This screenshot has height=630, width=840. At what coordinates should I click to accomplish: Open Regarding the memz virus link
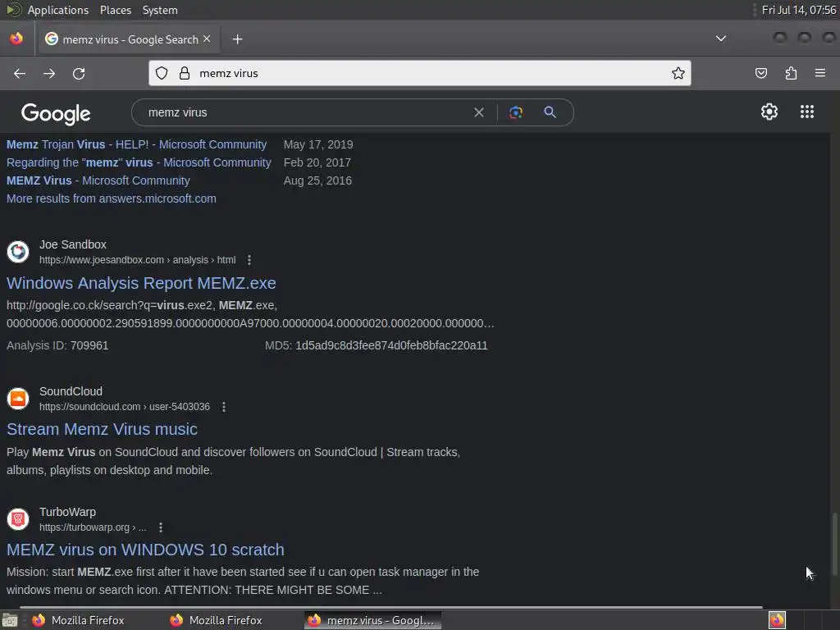[x=139, y=163]
